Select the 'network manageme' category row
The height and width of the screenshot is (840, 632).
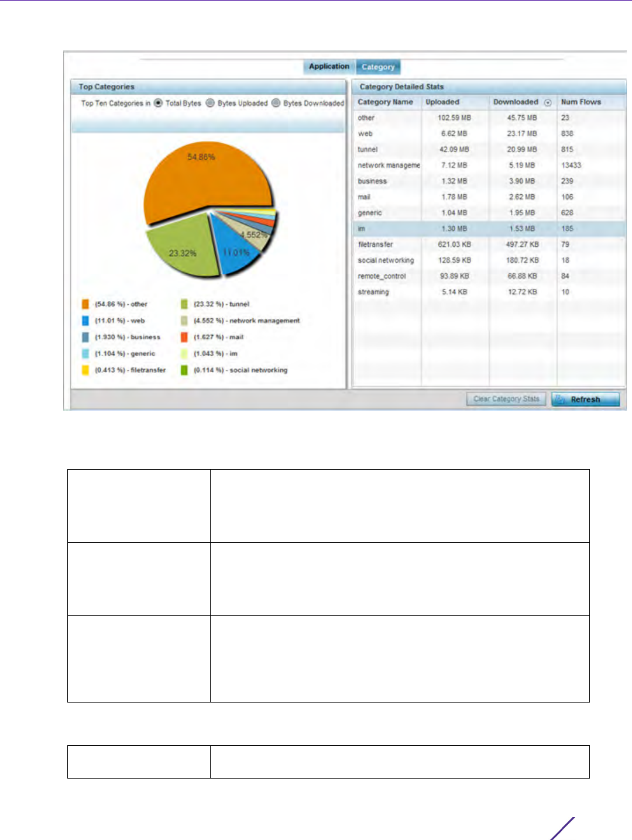click(x=489, y=165)
